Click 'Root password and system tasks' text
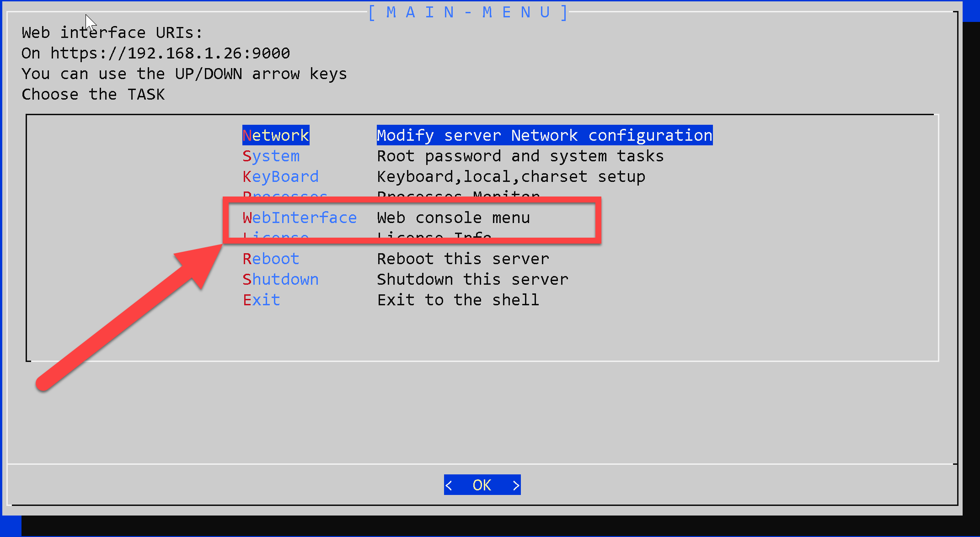The width and height of the screenshot is (980, 537). tap(520, 156)
